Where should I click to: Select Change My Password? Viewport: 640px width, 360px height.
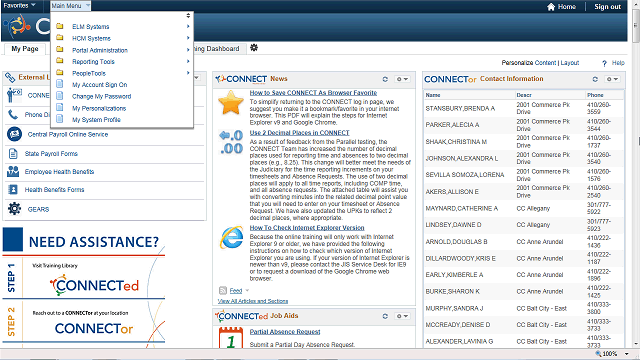(102, 97)
